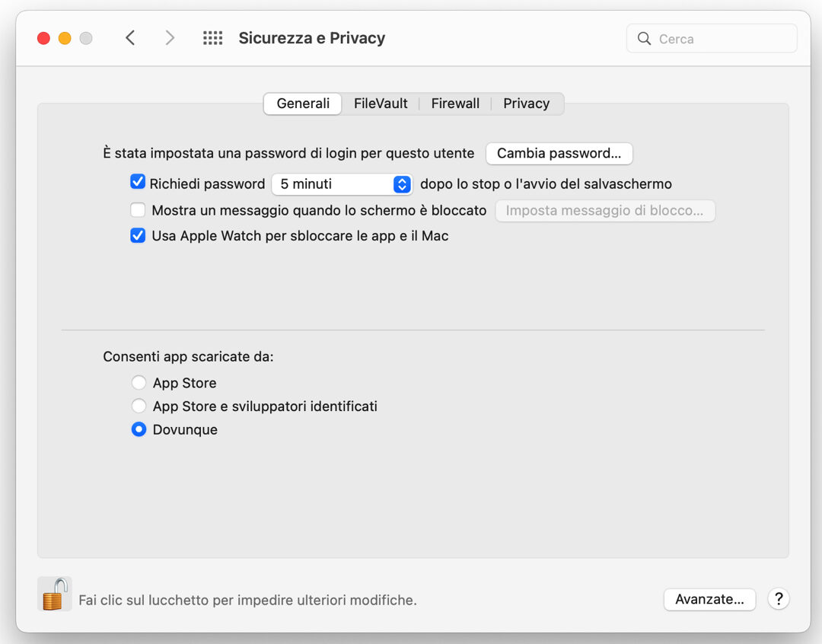Show all preferences with the grid icon
Screen dimensions: 822x644
click(x=212, y=38)
